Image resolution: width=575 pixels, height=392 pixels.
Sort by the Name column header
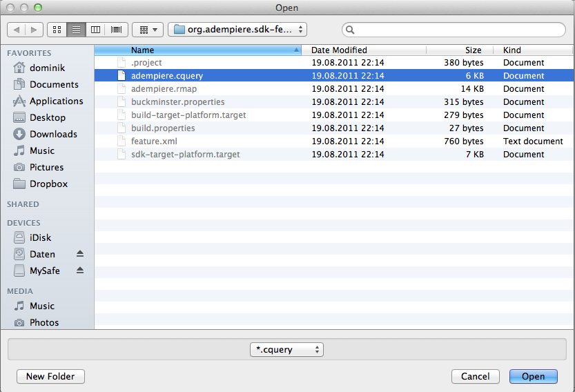click(198, 50)
